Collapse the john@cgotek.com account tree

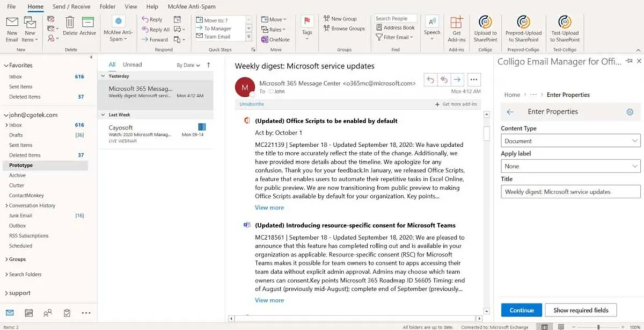tap(6, 115)
